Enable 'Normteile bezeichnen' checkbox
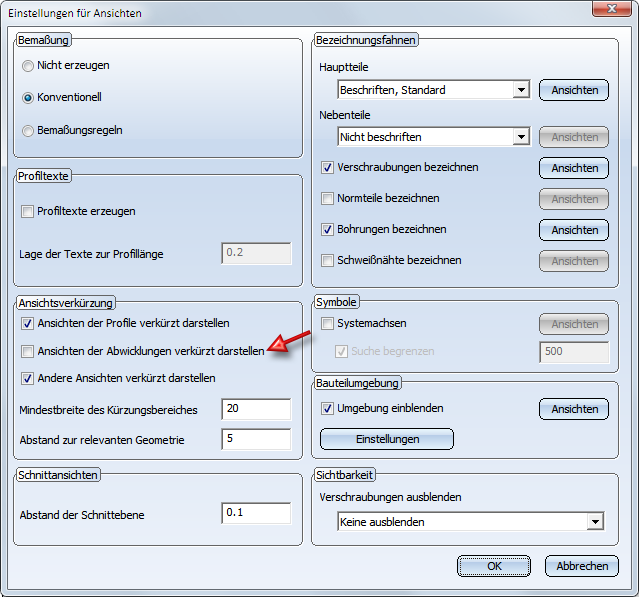This screenshot has width=639, height=597. (x=327, y=198)
